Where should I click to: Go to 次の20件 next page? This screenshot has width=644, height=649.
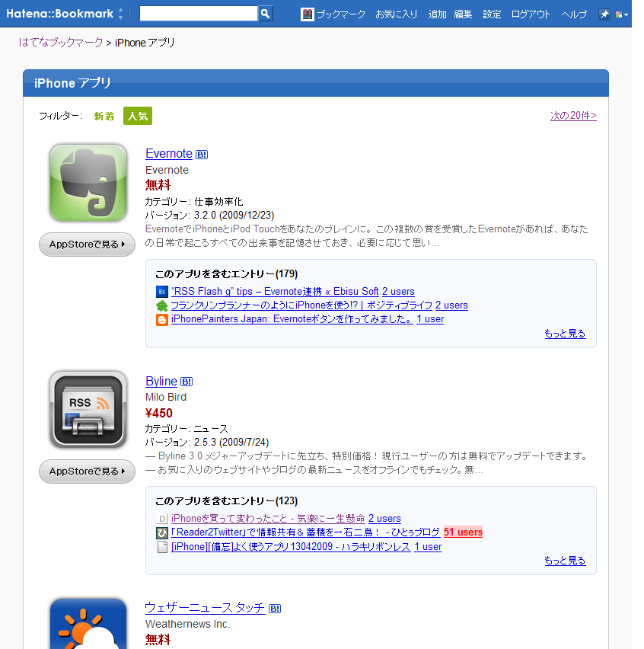(x=573, y=116)
